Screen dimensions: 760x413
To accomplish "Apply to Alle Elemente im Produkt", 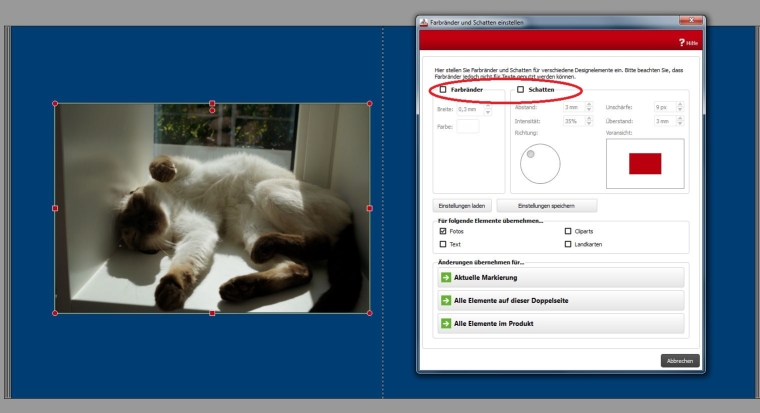I will (x=561, y=323).
